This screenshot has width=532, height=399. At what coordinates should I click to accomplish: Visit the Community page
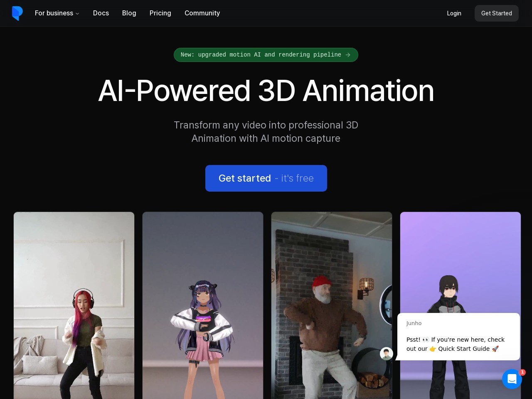pos(202,13)
